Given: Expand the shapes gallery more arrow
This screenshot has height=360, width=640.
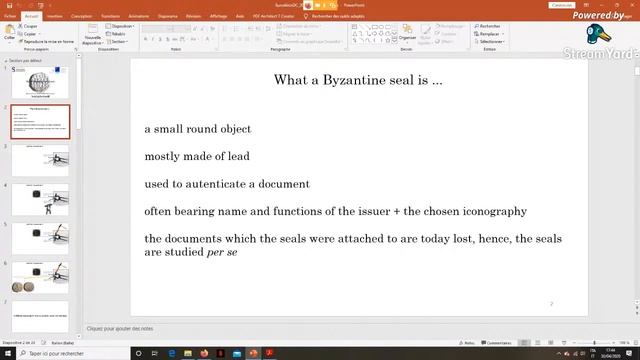Looking at the screenshot, I should [x=395, y=40].
